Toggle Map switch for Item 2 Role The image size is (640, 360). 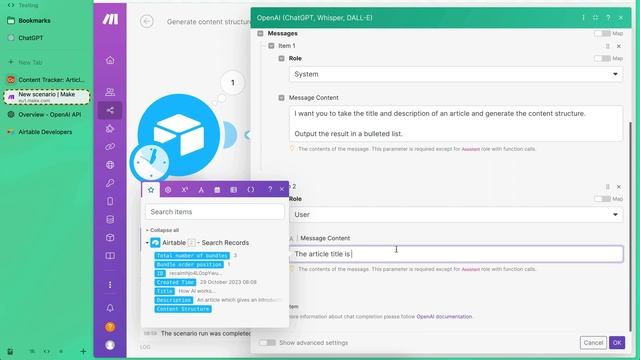pos(602,199)
